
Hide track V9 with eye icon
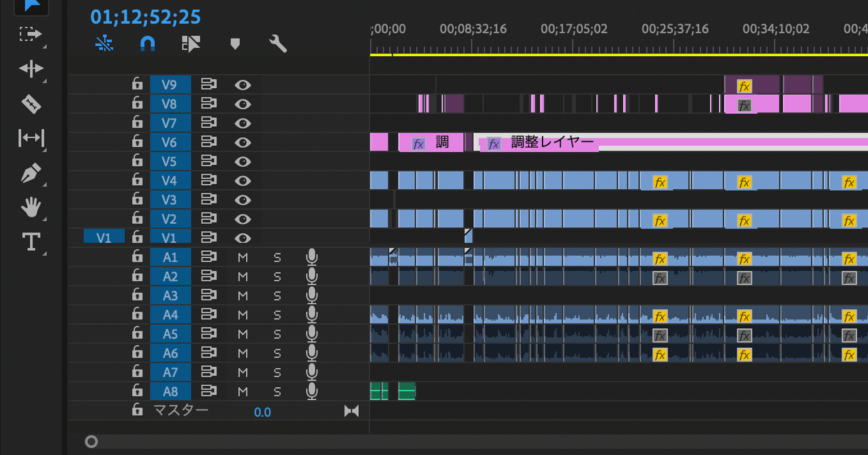(243, 85)
